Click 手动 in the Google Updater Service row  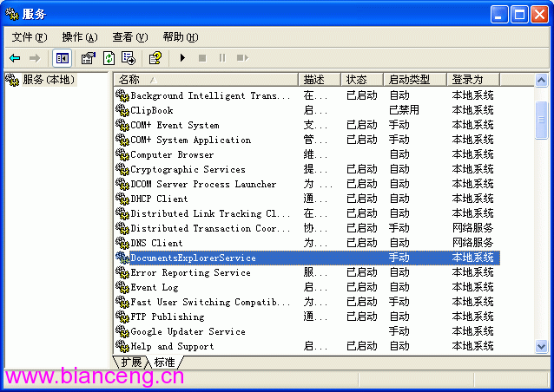click(399, 331)
